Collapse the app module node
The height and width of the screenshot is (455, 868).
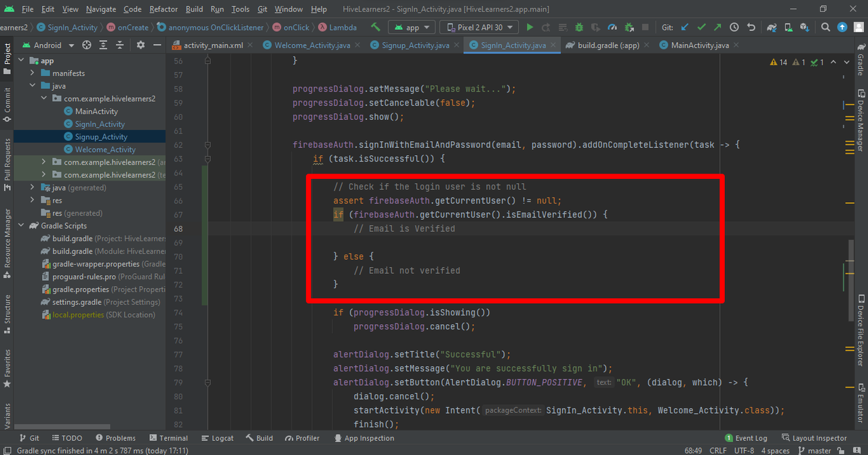[21, 60]
